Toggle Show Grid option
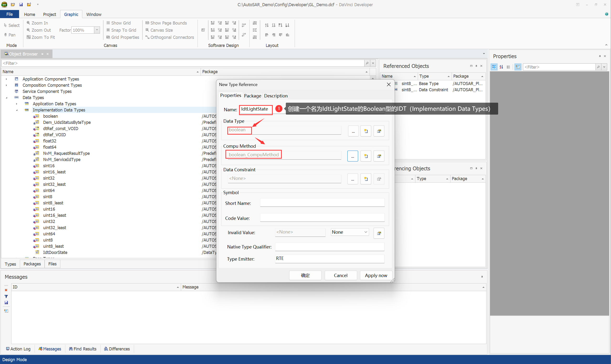The height and width of the screenshot is (364, 611). tap(119, 23)
